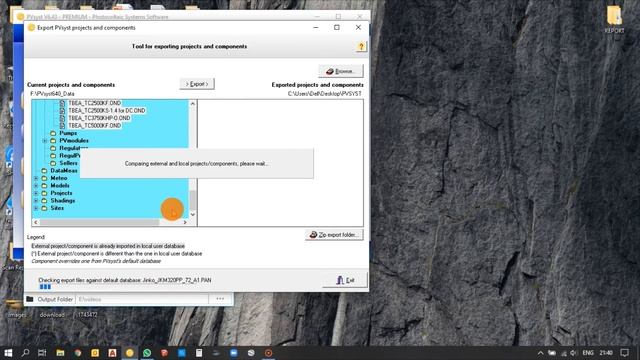640x360 pixels.
Task: Select file TBEA_TC5000KF.OND
Action: 94,126
